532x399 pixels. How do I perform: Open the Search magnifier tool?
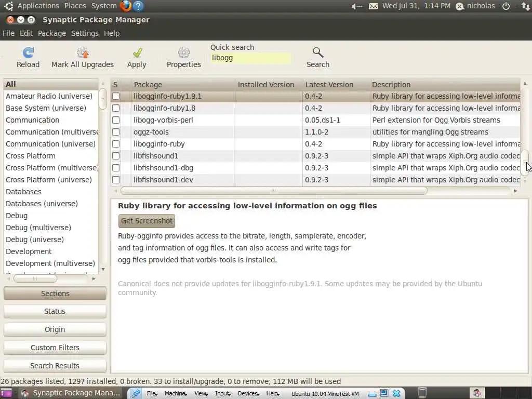tap(317, 52)
